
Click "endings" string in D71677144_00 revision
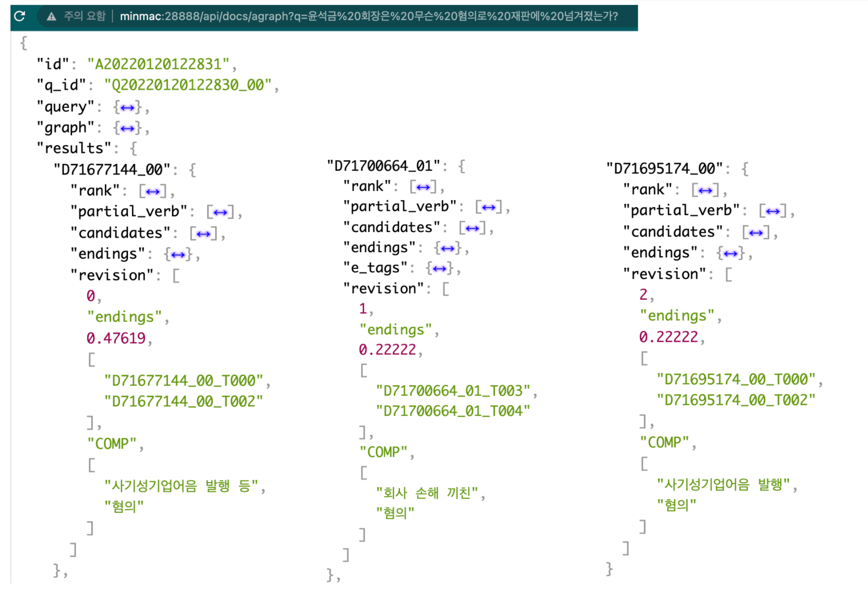click(x=125, y=317)
